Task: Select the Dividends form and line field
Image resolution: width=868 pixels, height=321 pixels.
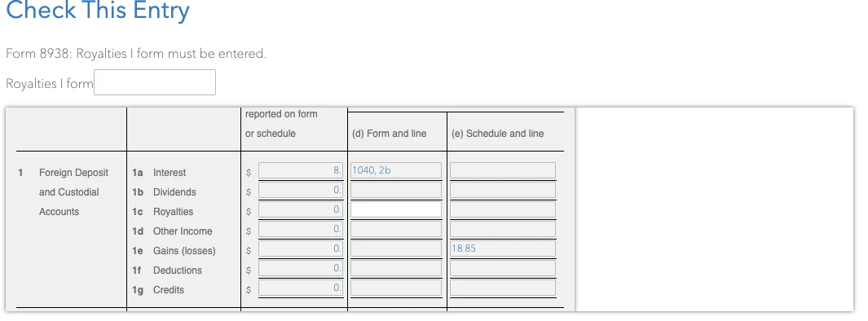Action: pyautogui.click(x=396, y=190)
